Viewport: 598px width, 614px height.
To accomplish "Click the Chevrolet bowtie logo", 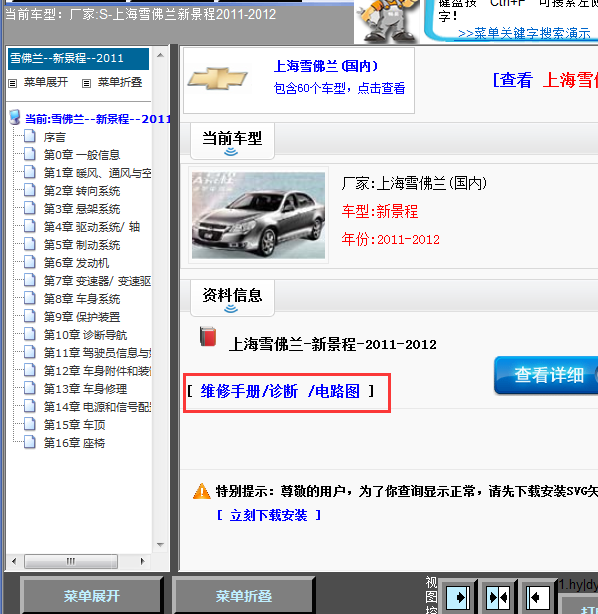I will coord(218,78).
